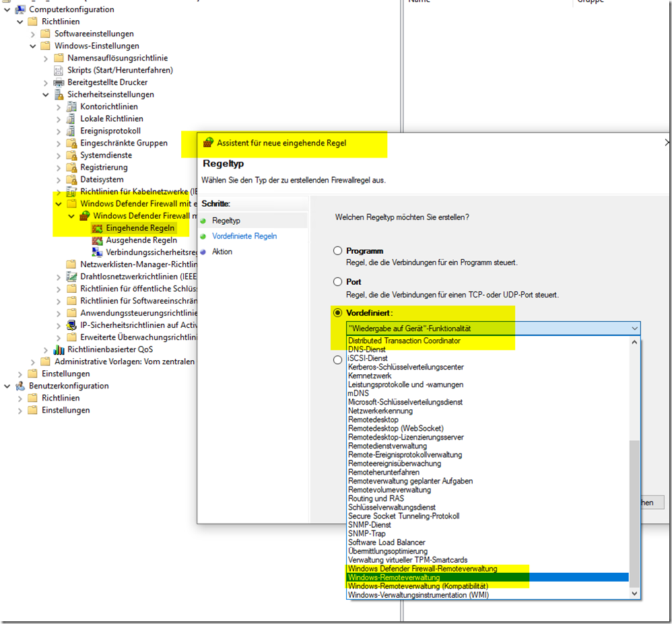
Task: Choose Remotedesktop (WebSocket) in dropdown list
Action: point(488,428)
